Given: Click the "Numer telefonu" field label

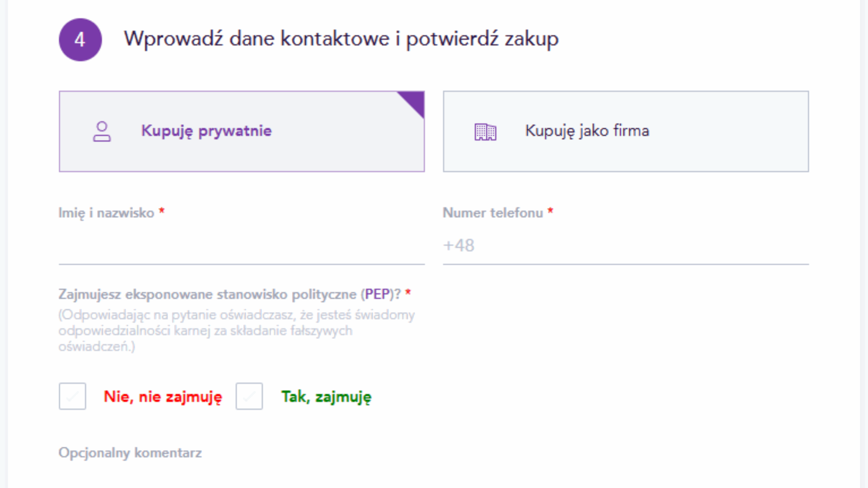Looking at the screenshot, I should (493, 213).
